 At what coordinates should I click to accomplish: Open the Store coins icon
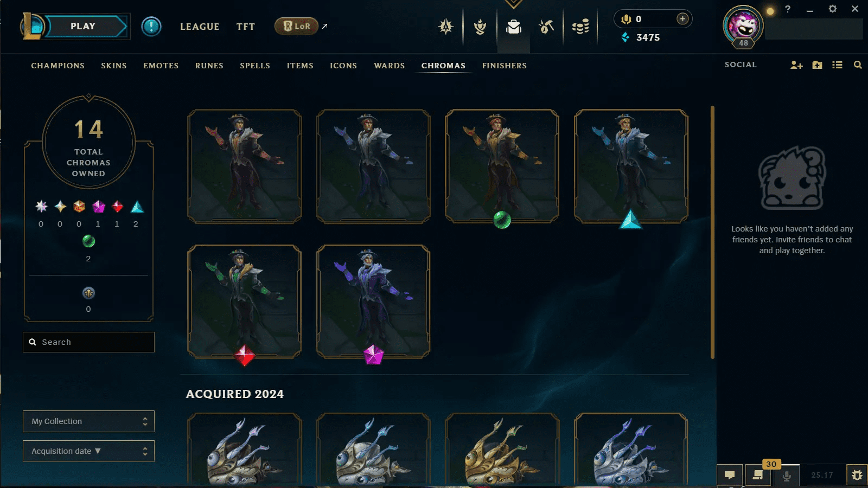point(580,27)
